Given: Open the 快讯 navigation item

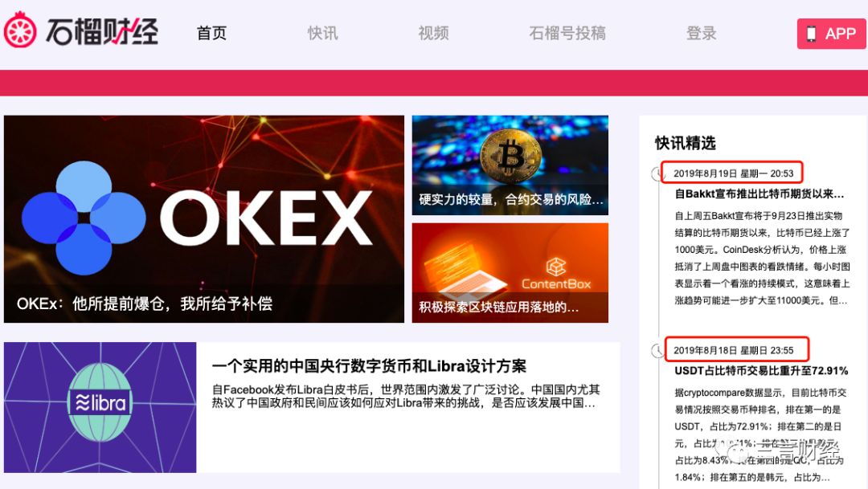Looking at the screenshot, I should (322, 33).
